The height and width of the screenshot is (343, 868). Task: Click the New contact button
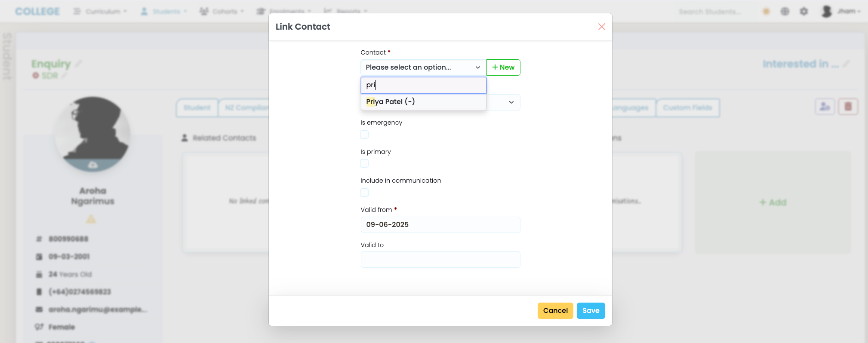pos(503,67)
